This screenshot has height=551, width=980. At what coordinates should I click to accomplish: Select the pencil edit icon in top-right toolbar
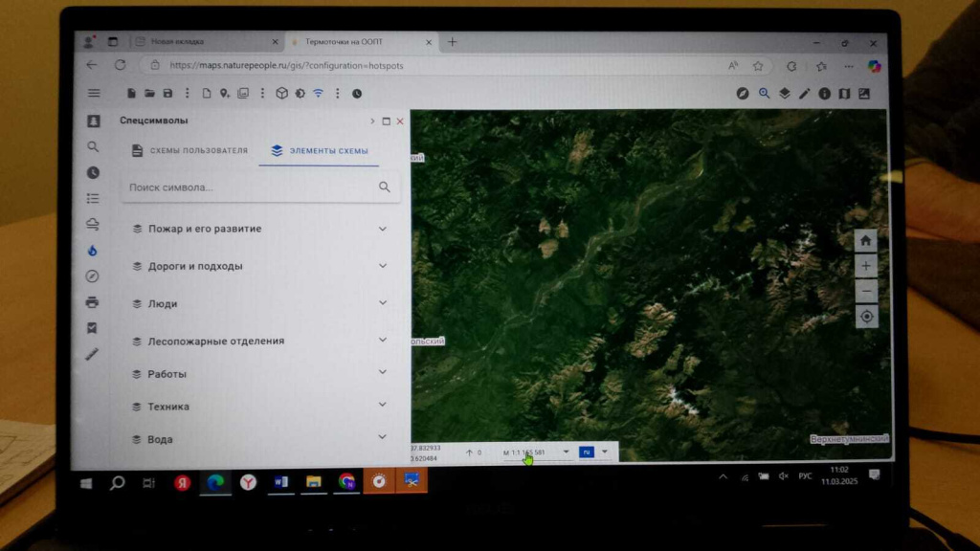(x=804, y=93)
